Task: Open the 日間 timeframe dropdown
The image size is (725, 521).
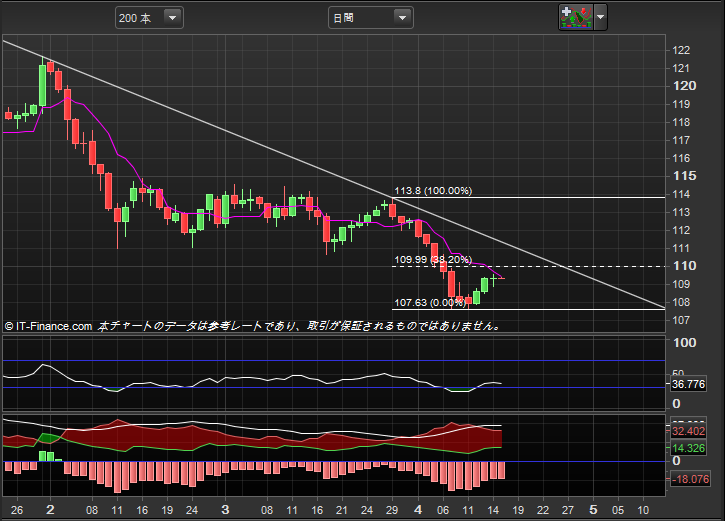Action: click(x=370, y=18)
